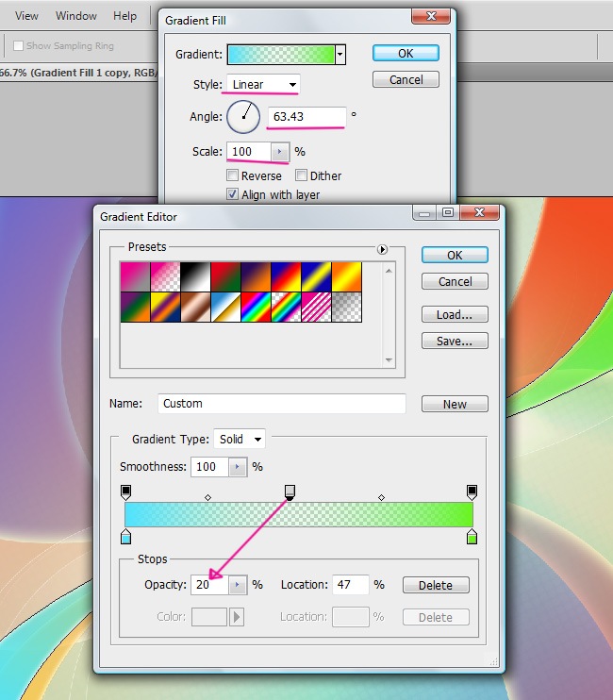Open the Help menu
This screenshot has width=613, height=700.
click(x=124, y=16)
